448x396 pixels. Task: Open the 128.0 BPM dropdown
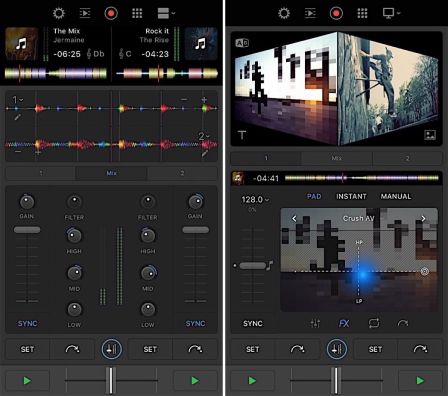pyautogui.click(x=255, y=200)
